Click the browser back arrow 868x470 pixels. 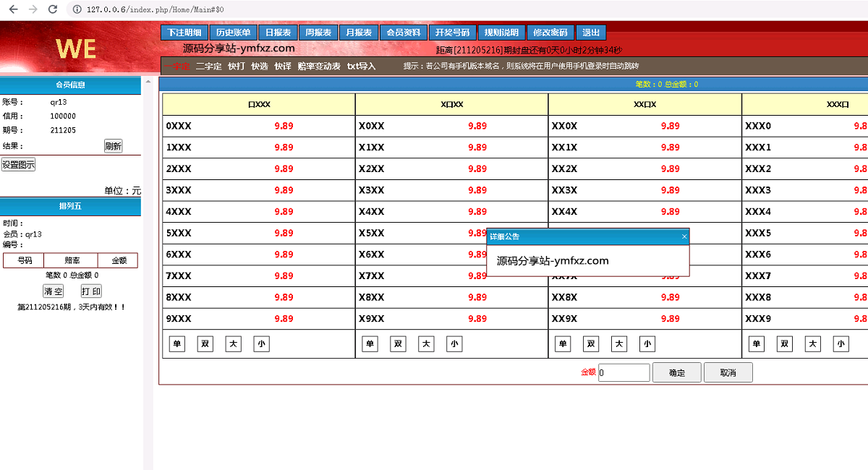(x=12, y=9)
